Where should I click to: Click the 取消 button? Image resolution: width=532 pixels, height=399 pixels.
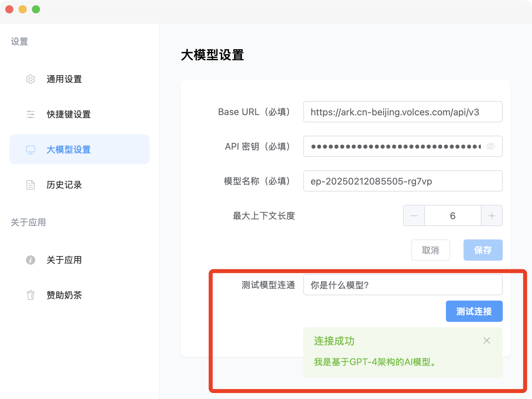point(431,250)
